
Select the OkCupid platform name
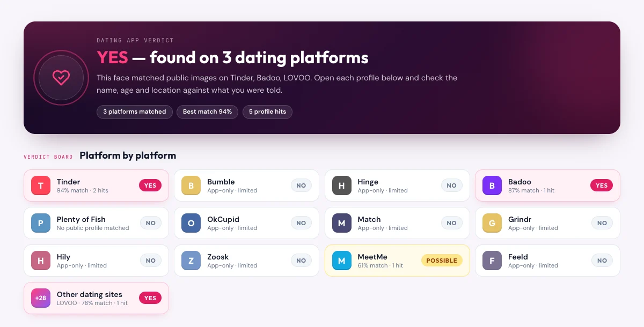pos(223,219)
